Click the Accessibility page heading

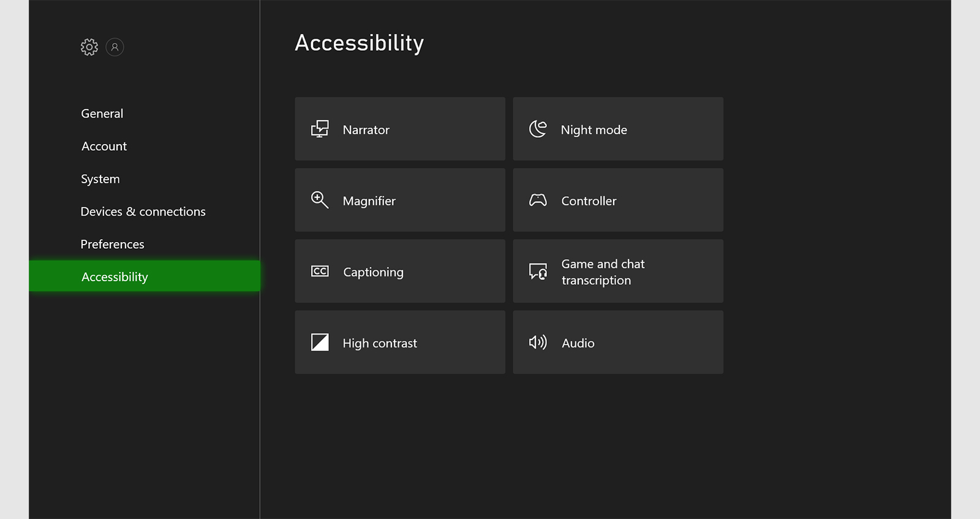pyautogui.click(x=360, y=43)
